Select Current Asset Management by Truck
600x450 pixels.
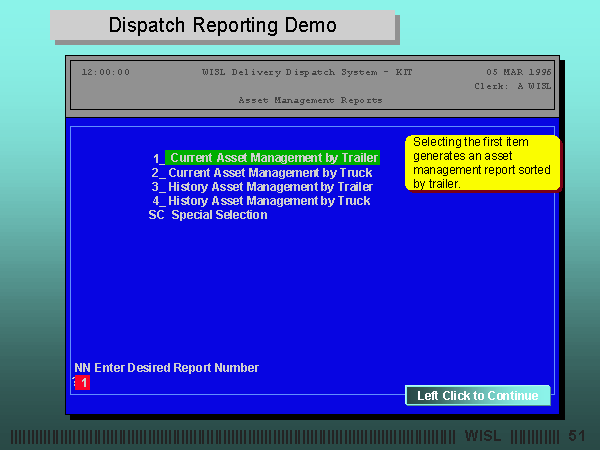click(269, 173)
